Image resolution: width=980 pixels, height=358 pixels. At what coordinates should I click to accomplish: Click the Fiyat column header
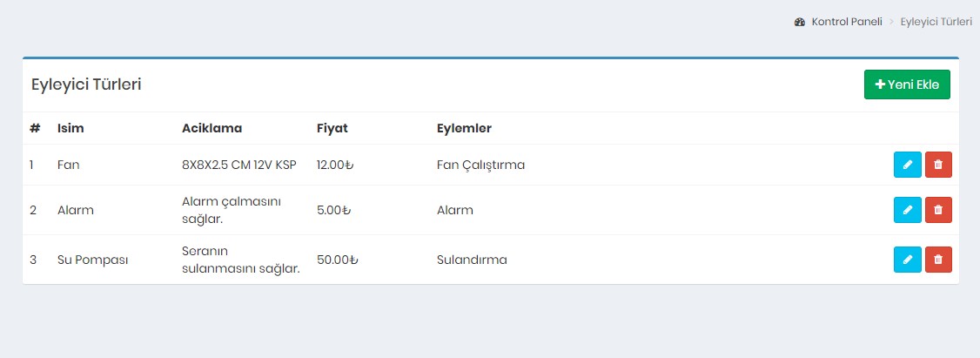(332, 128)
